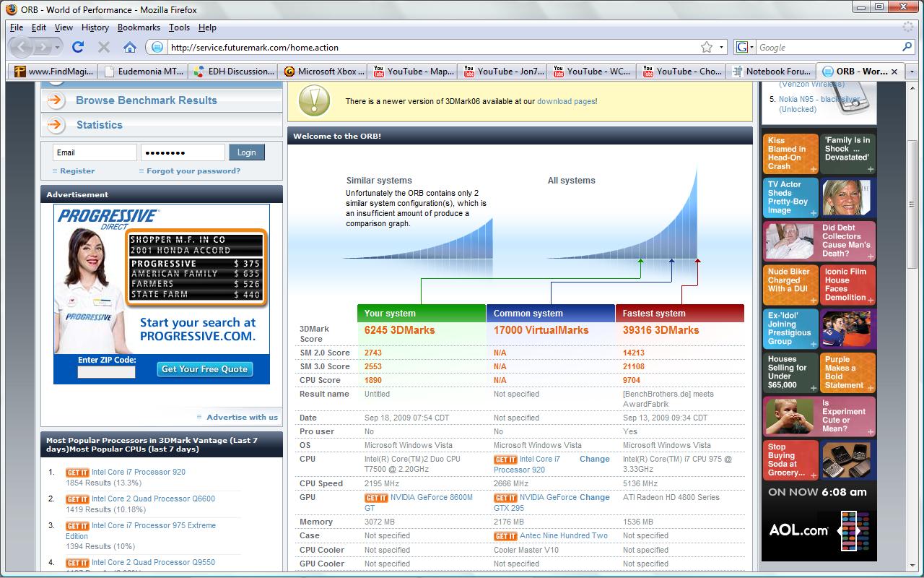Open the Bookmarks menu
The image size is (924, 578).
pyautogui.click(x=139, y=27)
